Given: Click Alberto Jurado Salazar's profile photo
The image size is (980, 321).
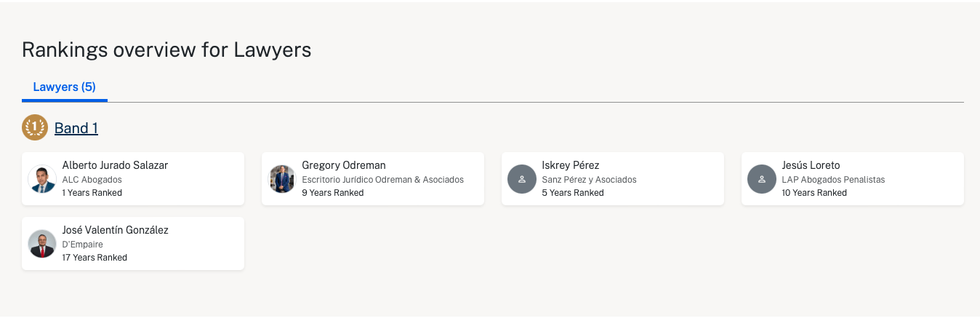Looking at the screenshot, I should pos(42,179).
